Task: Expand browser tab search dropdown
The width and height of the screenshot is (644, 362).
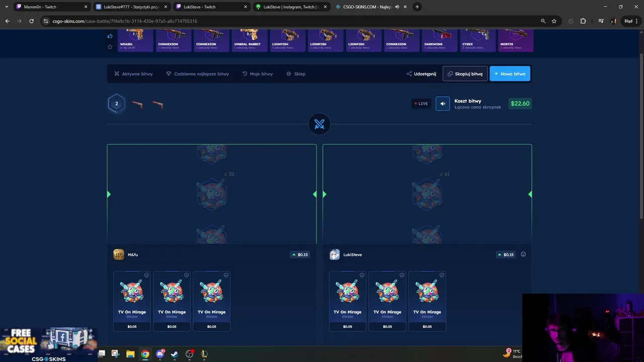Action: point(6,7)
